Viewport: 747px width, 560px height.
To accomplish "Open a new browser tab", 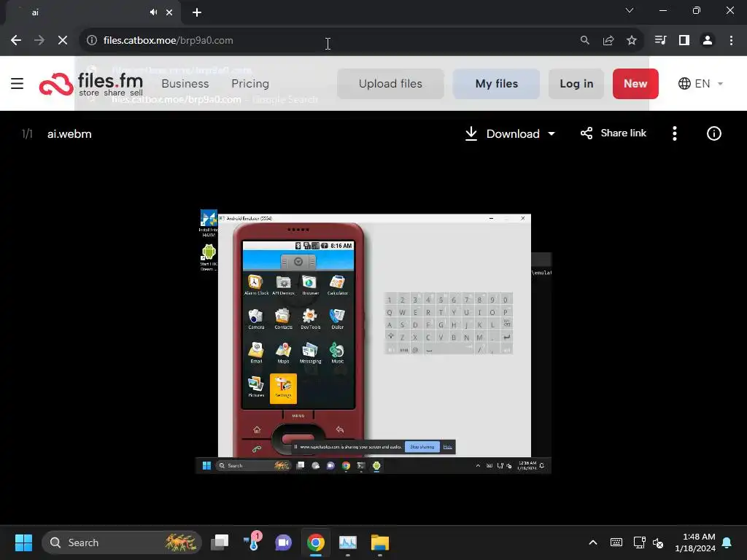I will coord(197,12).
